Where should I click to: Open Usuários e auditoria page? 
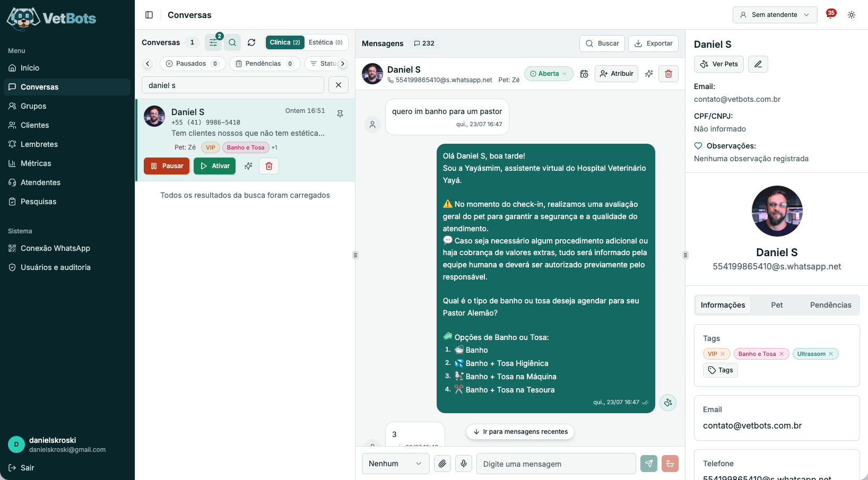[x=67, y=267]
